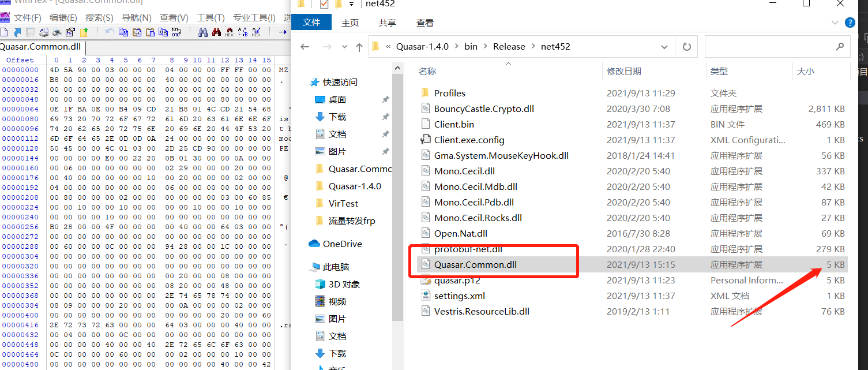Select the 流量转发frp folder in sidebar

[351, 221]
